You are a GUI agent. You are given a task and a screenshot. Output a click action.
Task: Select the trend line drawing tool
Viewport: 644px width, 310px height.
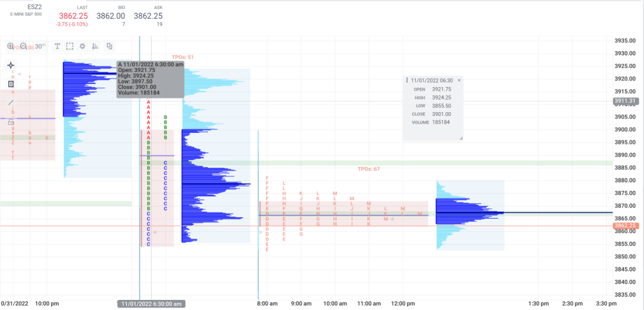11,102
